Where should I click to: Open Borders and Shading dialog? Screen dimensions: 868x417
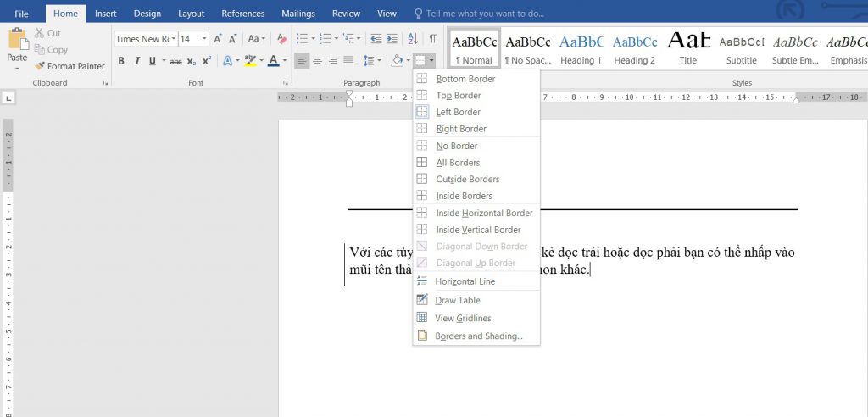click(x=478, y=336)
